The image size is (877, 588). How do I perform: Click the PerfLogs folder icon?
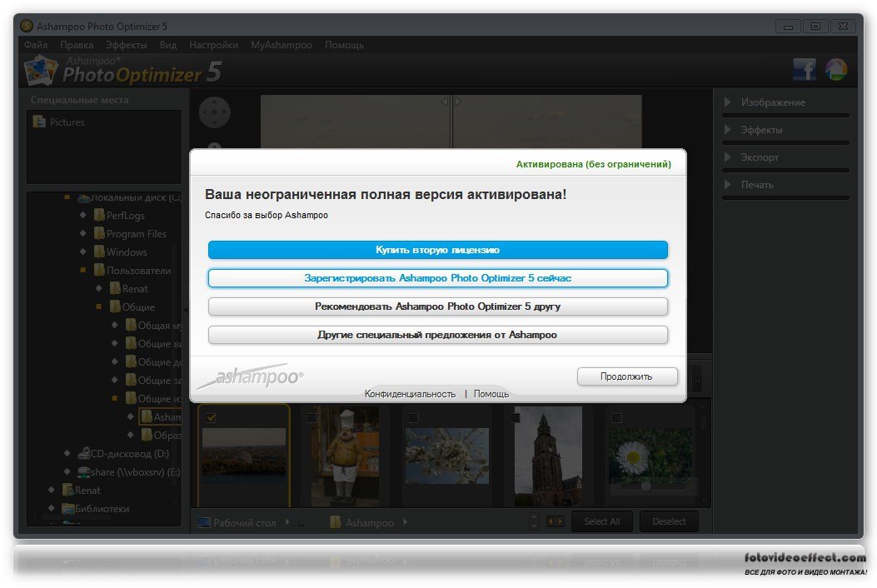[x=99, y=216]
